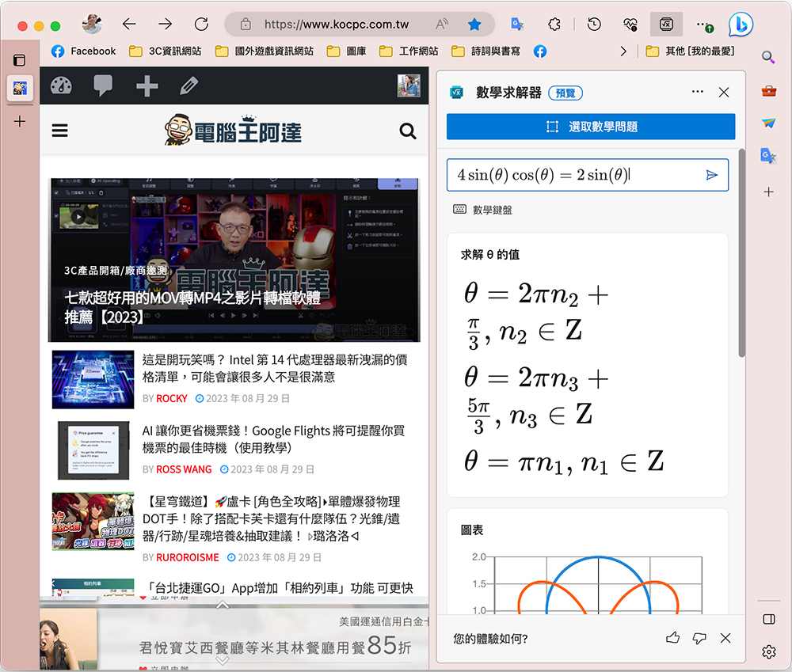
Task: Expand the bookmarks overflow chevron
Action: 623,51
